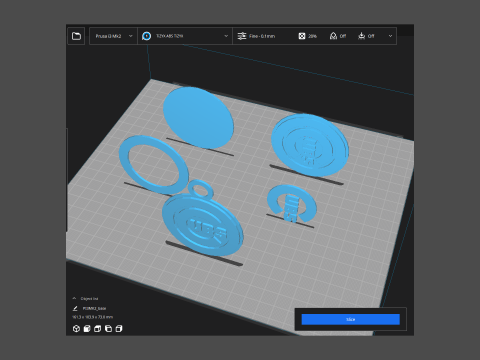
Task: Collapse the Object list chevron
Action: (x=74, y=298)
